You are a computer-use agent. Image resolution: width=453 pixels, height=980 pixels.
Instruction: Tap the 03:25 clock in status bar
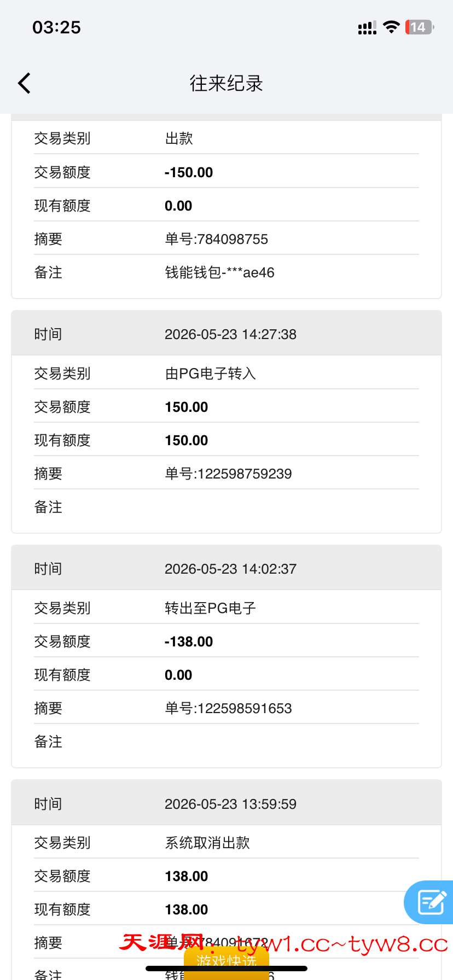56,27
